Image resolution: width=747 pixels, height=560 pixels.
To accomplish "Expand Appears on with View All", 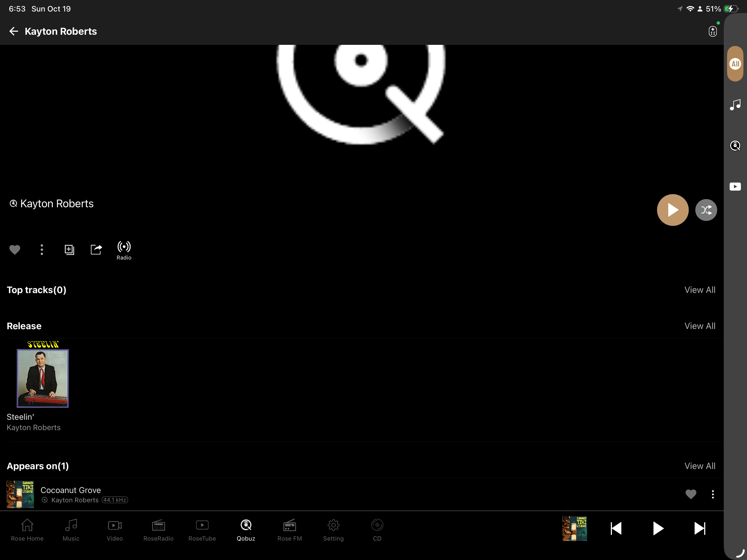I will [x=700, y=466].
